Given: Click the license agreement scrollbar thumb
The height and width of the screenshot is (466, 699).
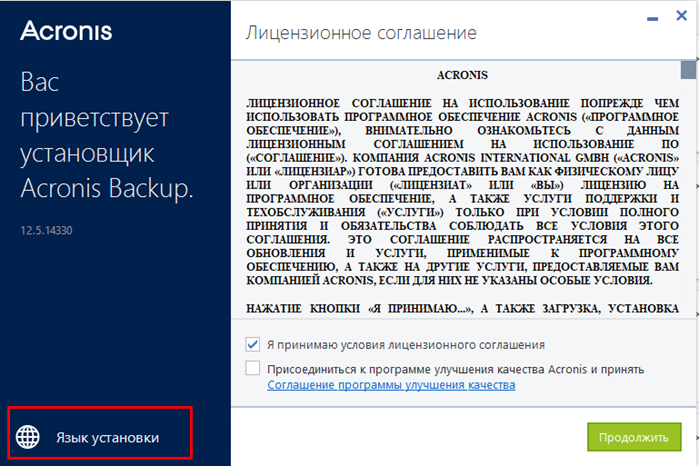Looking at the screenshot, I should point(688,70).
